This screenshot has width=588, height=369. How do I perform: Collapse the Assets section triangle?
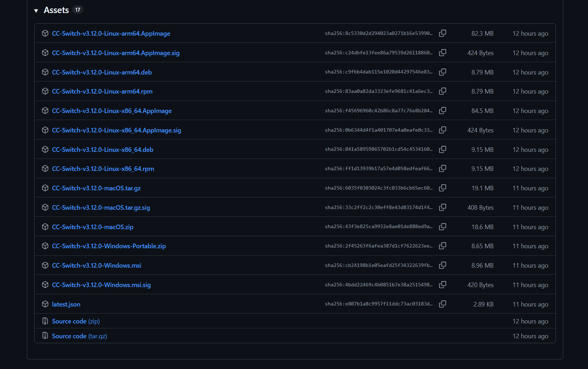pyautogui.click(x=36, y=11)
